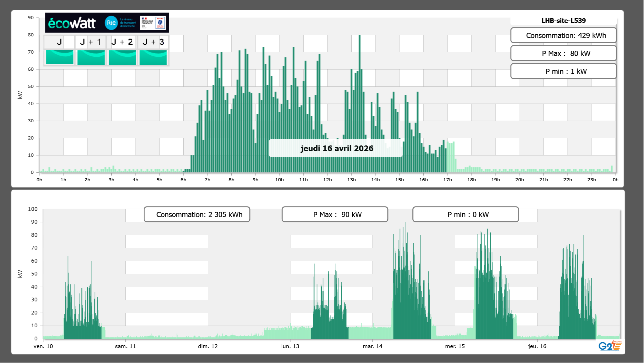Click the P Max : 80 kW box
Image resolution: width=644 pixels, height=363 pixels.
pyautogui.click(x=563, y=53)
